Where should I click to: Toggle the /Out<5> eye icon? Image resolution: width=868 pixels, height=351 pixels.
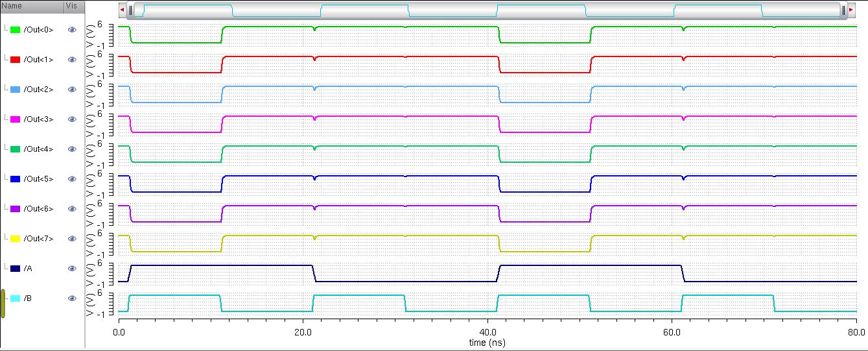point(72,179)
